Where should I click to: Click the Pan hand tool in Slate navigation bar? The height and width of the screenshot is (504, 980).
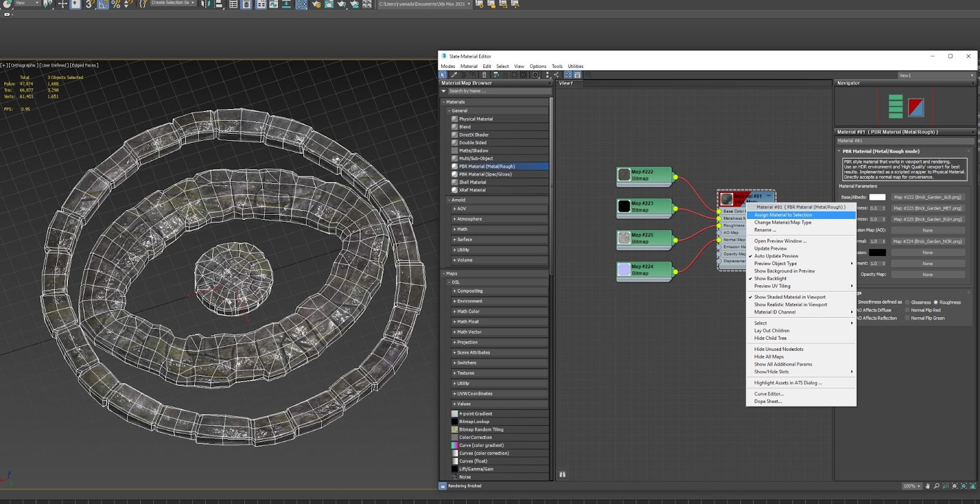pyautogui.click(x=927, y=486)
